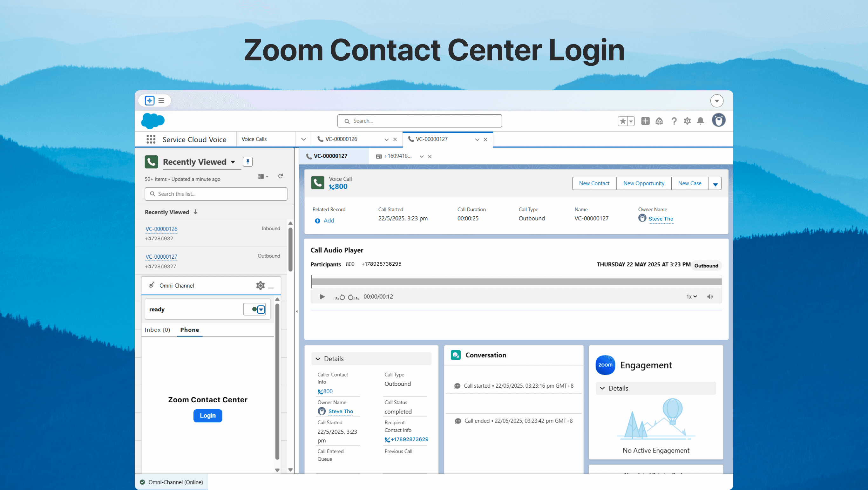Screen dimensions: 868x490
Task: Add a Related Record
Action: (324, 221)
